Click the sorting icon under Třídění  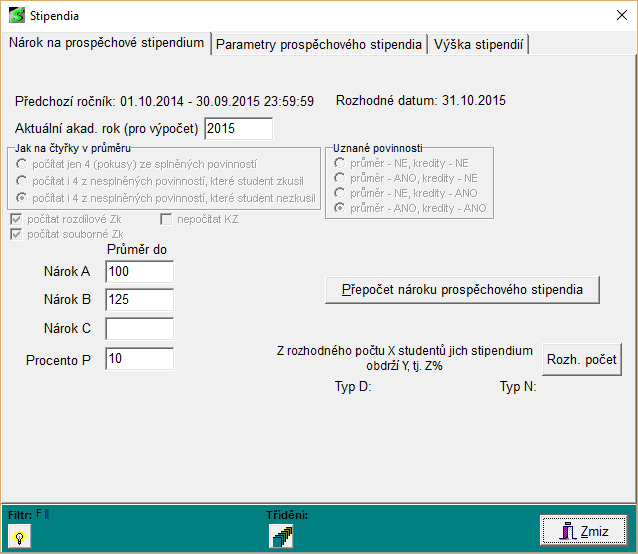point(281,536)
